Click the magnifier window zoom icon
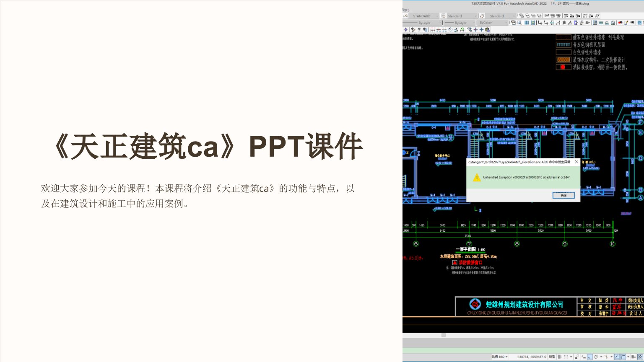 point(519,23)
